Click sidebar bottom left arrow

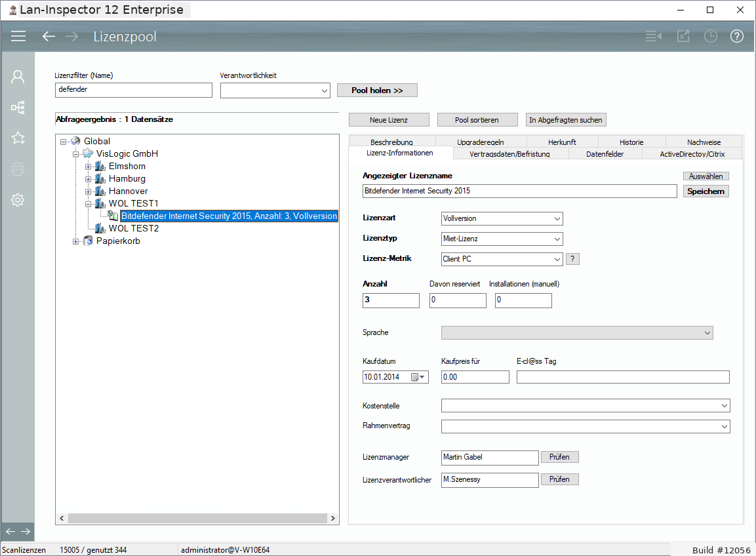point(10,531)
